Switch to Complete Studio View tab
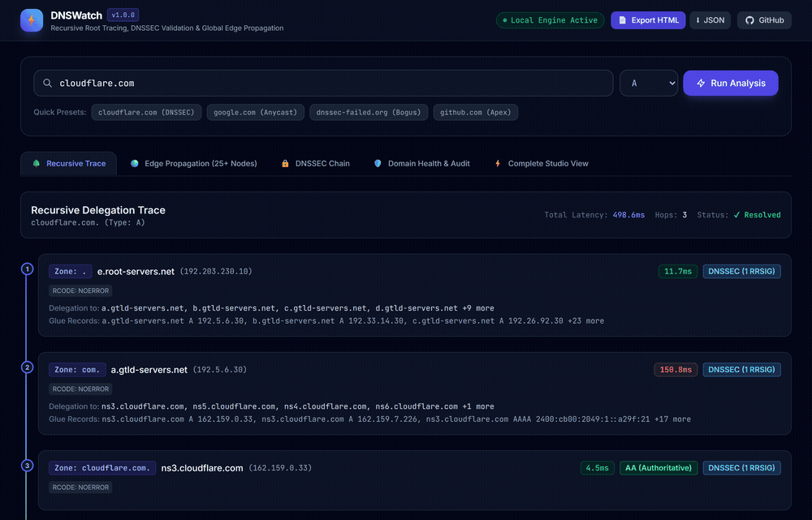 (541, 164)
